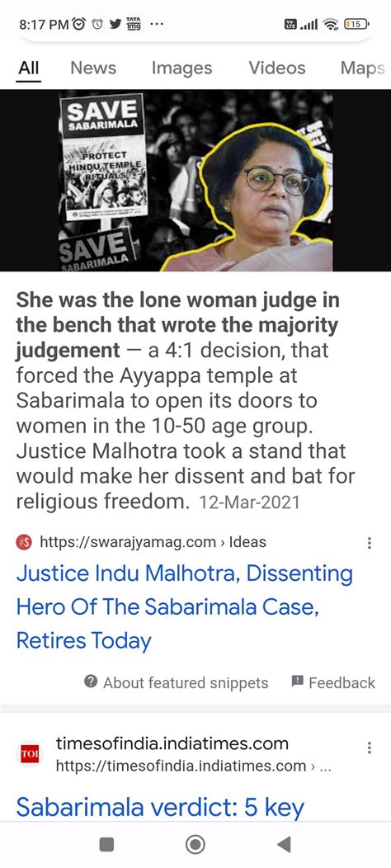Tap the Times of India TOI logo

(x=30, y=754)
